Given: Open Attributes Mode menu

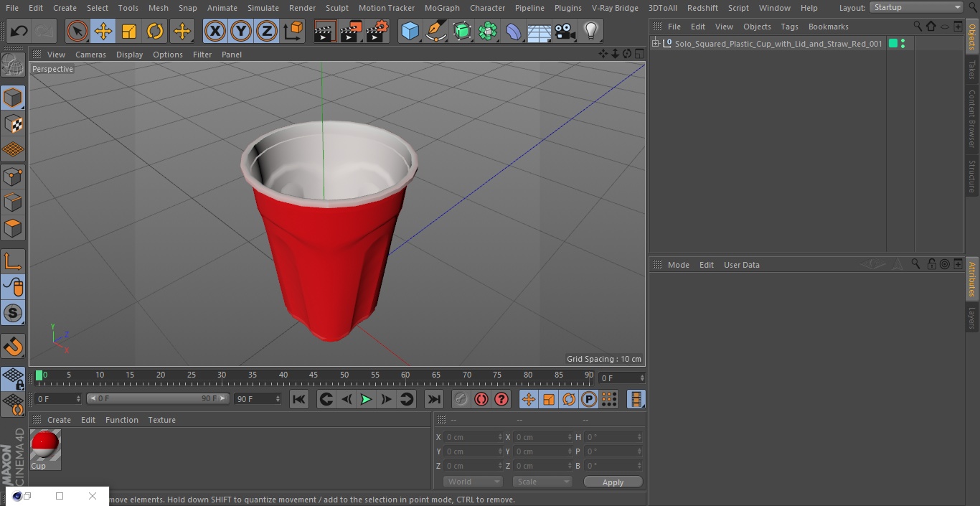Looking at the screenshot, I should point(678,265).
